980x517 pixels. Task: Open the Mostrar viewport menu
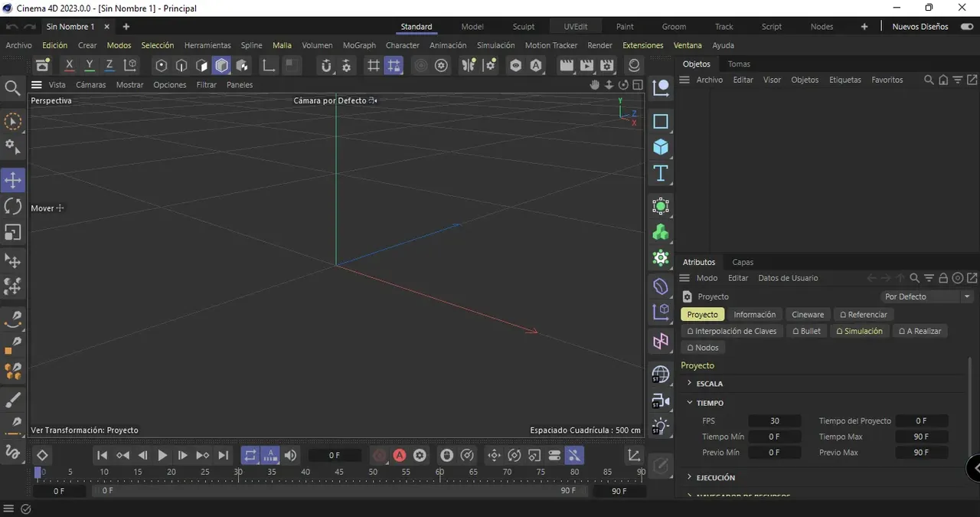[130, 85]
